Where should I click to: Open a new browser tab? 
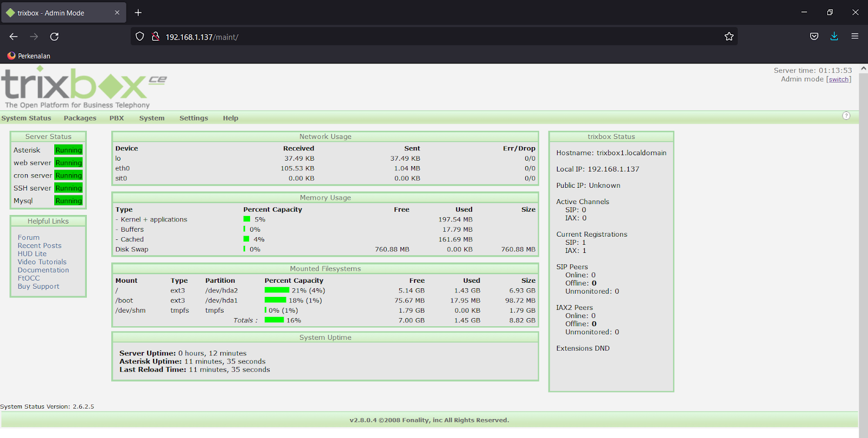138,12
